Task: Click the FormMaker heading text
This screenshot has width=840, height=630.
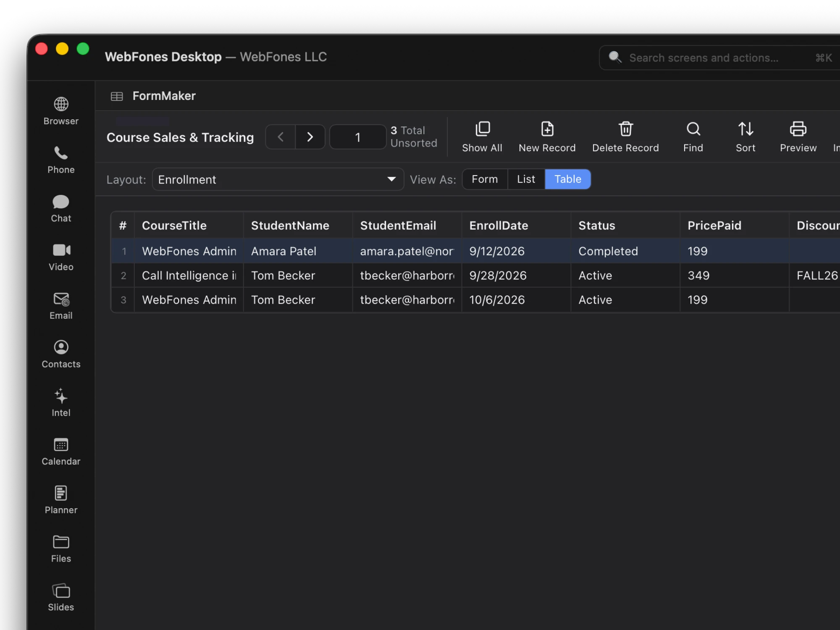Action: coord(164,96)
